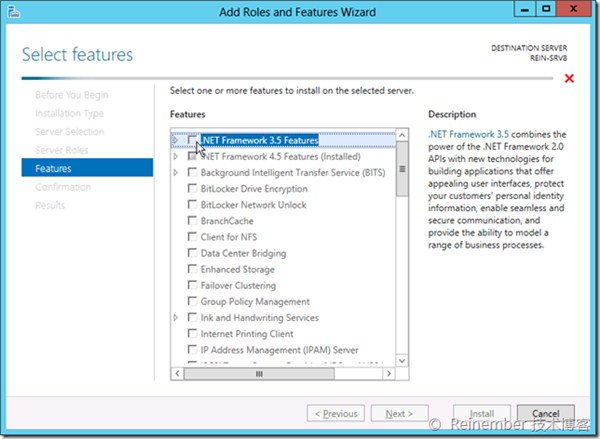Check Data Center Bridging

click(192, 253)
